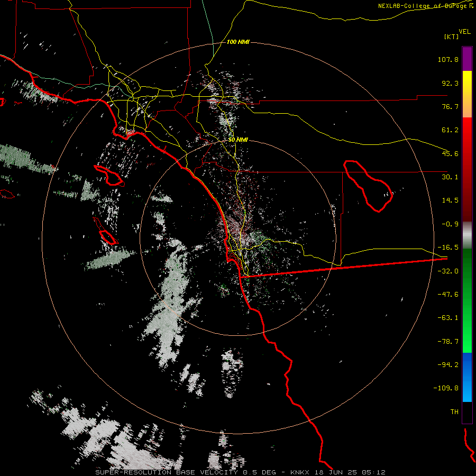Click the NEXLAB-College of DuPage label
Viewport: 476px width, 476px height.
click(422, 6)
